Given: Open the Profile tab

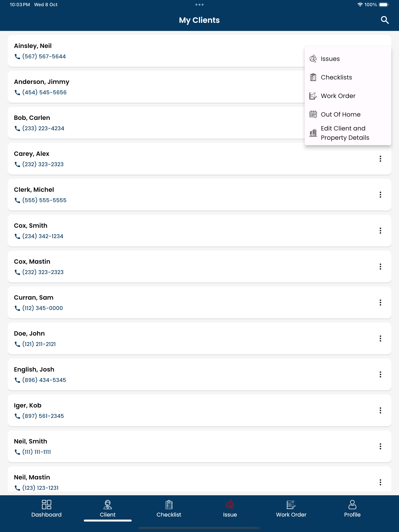Looking at the screenshot, I should (x=352, y=509).
